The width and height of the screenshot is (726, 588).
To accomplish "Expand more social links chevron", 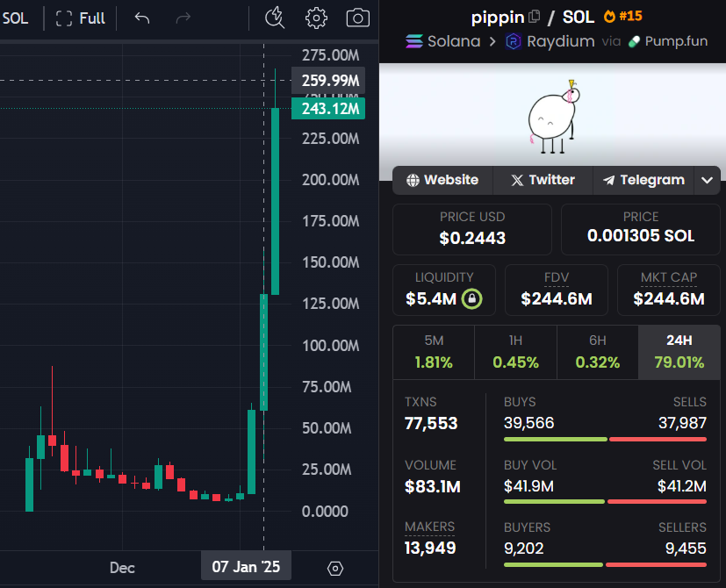I will 707,180.
